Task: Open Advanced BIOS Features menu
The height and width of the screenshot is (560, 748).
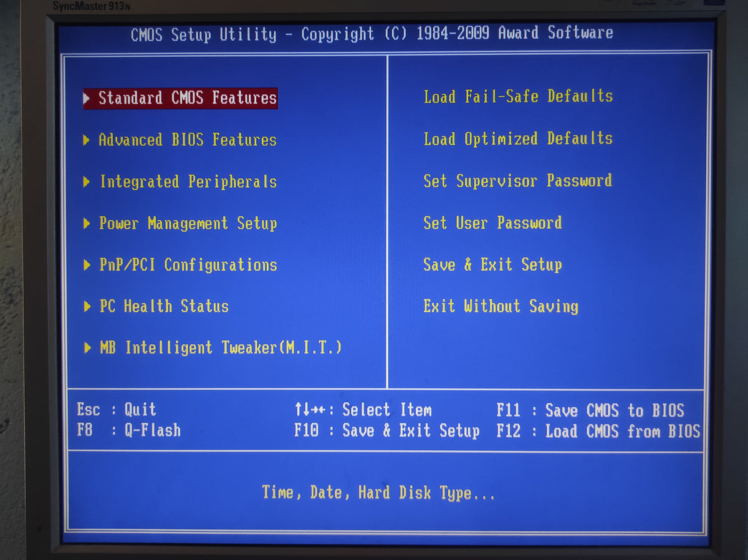Action: [187, 140]
